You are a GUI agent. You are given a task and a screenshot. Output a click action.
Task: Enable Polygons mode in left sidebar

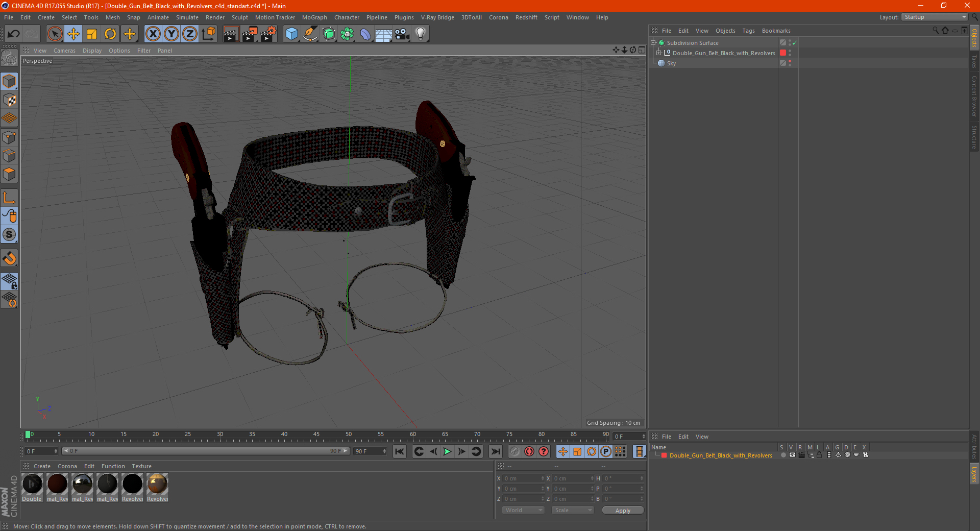[x=10, y=174]
